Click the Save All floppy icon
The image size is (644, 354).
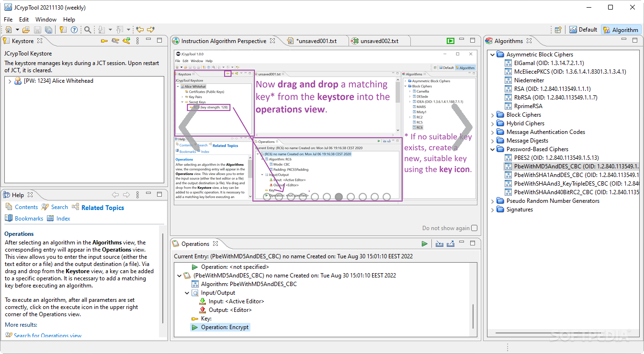click(48, 30)
